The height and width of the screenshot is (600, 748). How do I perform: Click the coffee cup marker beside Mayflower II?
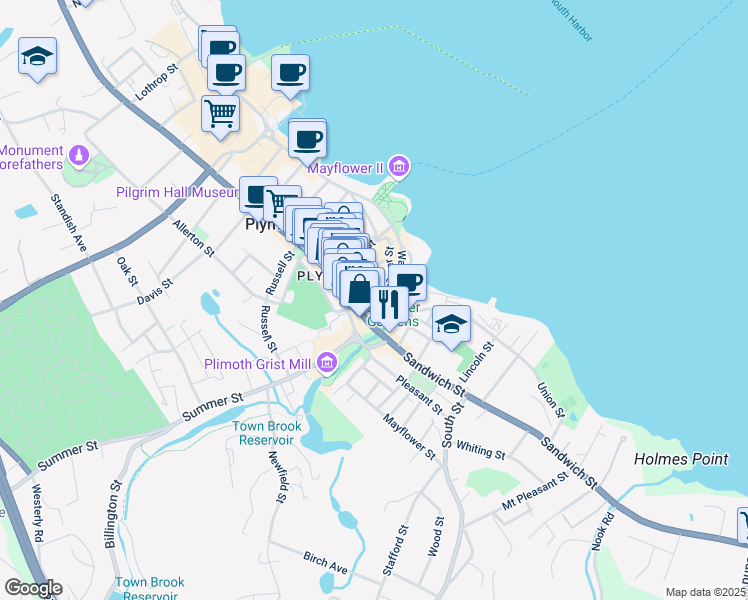(308, 139)
